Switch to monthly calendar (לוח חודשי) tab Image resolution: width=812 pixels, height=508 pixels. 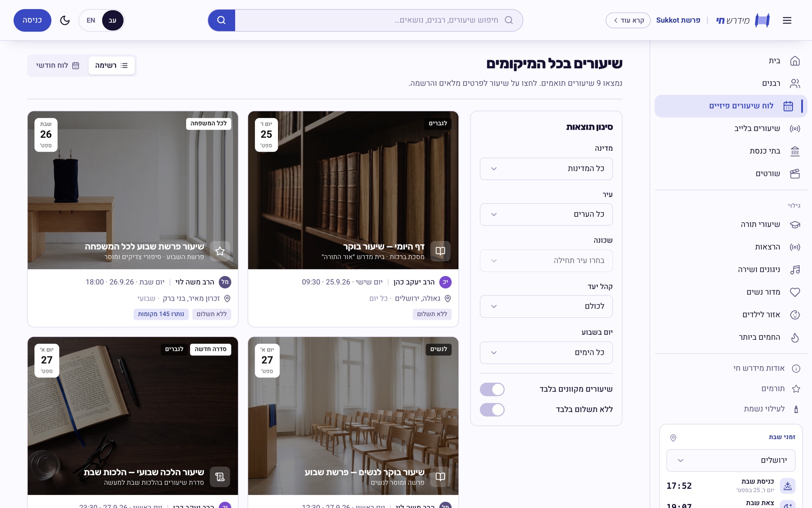(x=58, y=65)
